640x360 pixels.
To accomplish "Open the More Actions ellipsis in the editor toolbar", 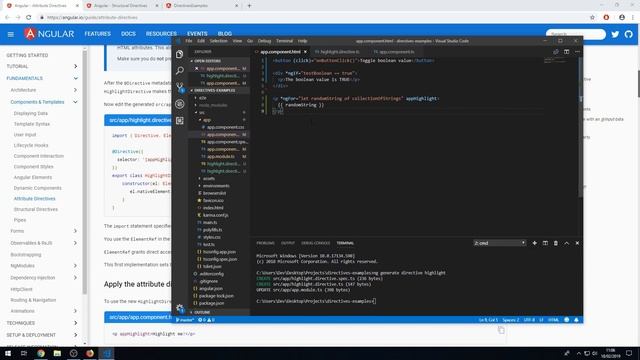I will pyautogui.click(x=577, y=52).
